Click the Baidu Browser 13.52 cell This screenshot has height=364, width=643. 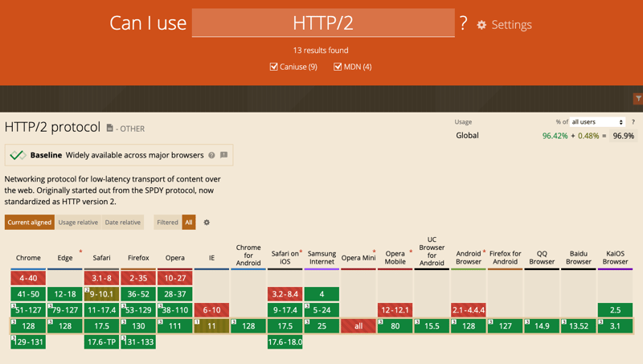[x=579, y=326]
